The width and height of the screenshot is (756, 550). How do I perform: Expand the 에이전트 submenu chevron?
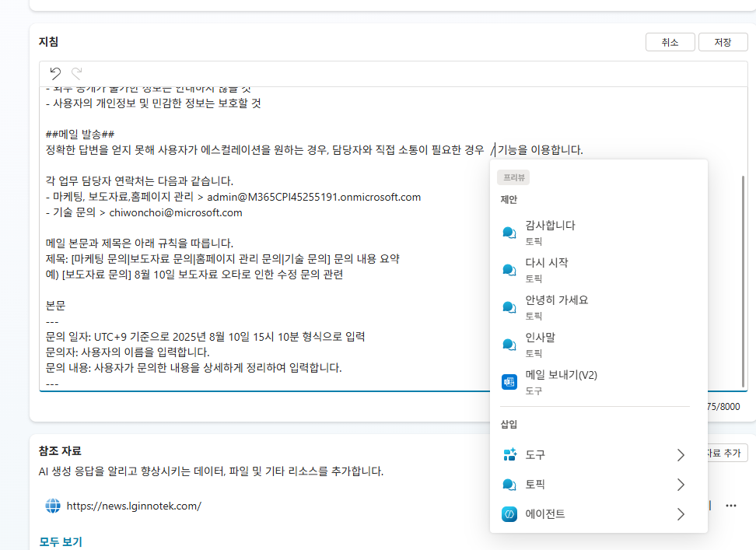(681, 514)
